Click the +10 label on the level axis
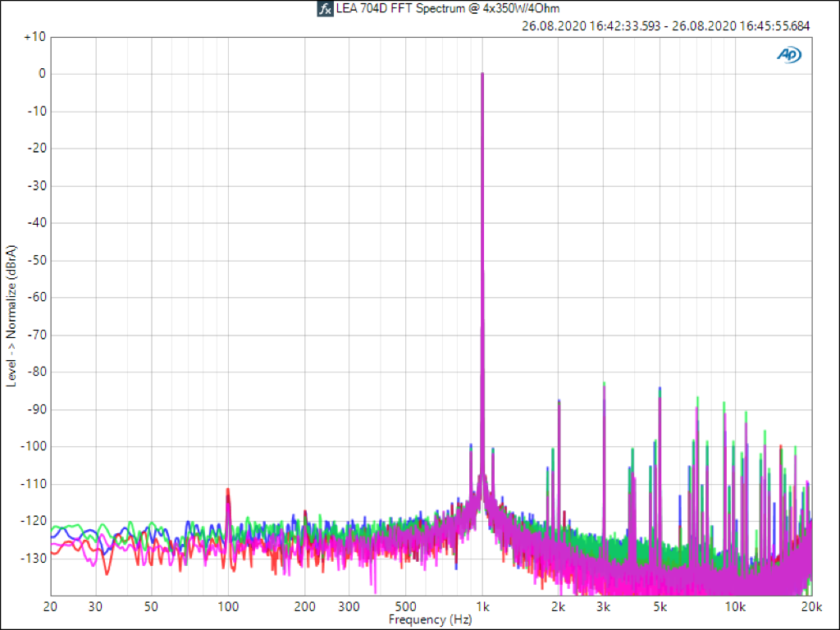Viewport: 840px width, 630px height. pos(34,37)
